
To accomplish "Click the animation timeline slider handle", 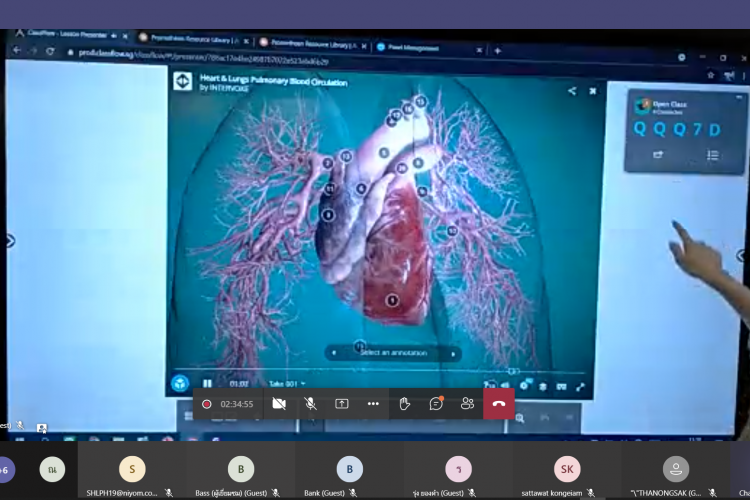I will coord(512,371).
